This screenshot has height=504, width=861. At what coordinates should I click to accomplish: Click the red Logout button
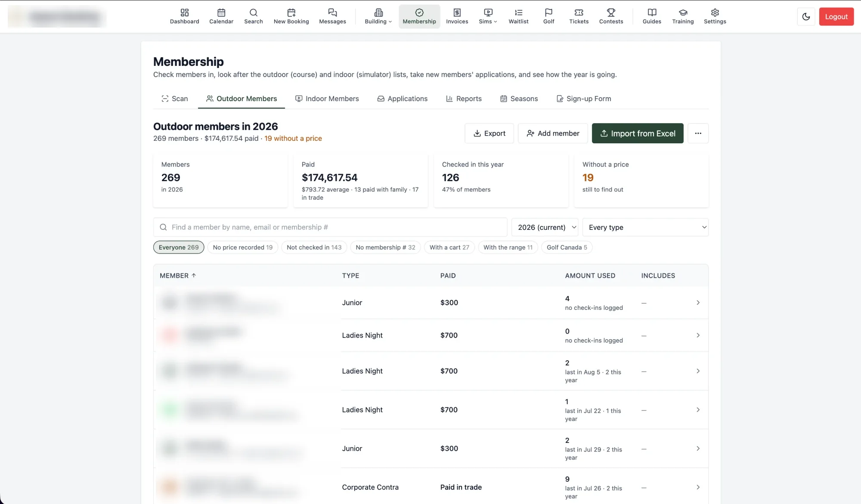[x=836, y=17]
